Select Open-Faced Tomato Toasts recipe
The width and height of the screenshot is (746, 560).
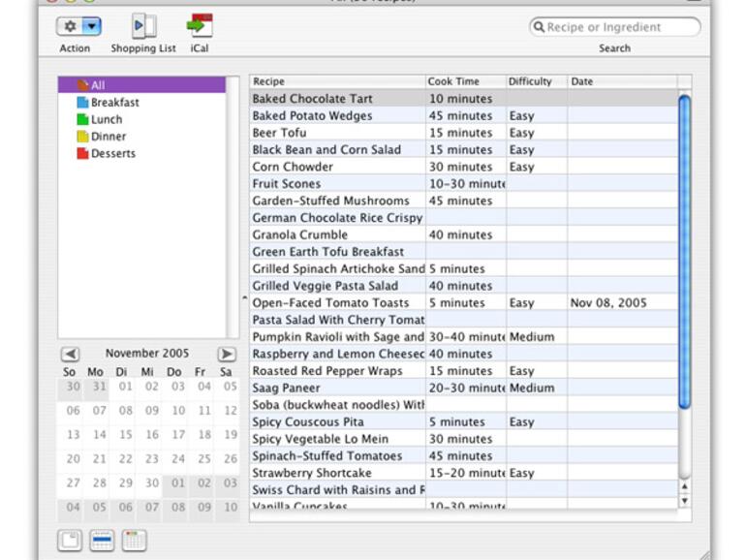coord(336,303)
